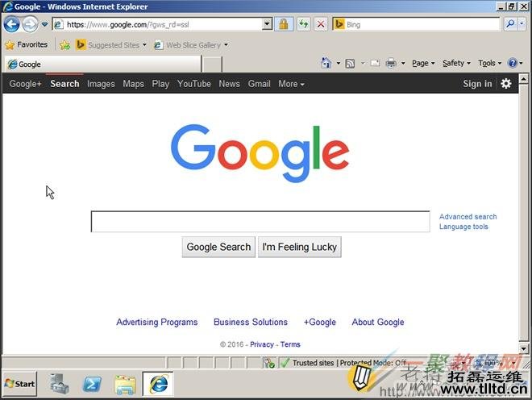The height and width of the screenshot is (400, 532).
Task: Click the security lock icon
Action: click(x=284, y=24)
